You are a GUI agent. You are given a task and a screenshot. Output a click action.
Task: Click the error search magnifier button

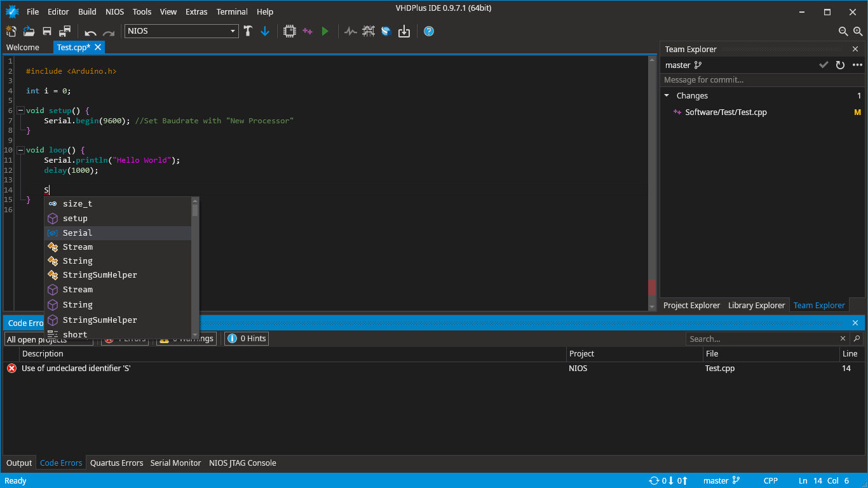coord(857,339)
